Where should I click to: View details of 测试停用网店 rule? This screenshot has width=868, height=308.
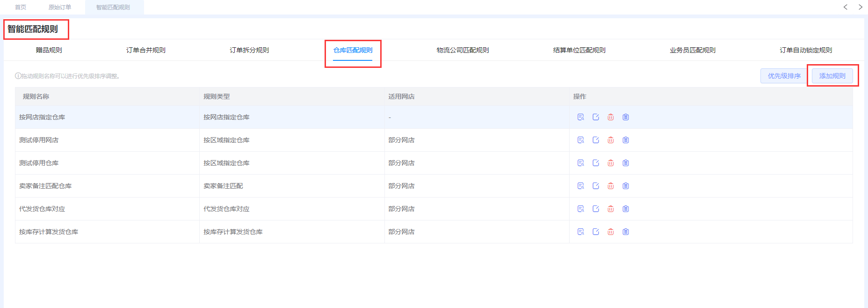point(581,140)
